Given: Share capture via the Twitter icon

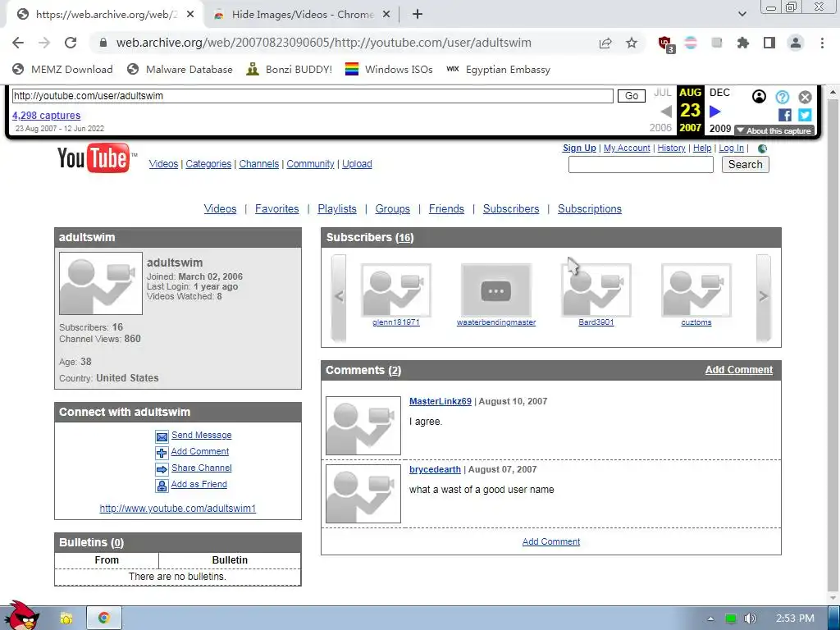Looking at the screenshot, I should click(x=805, y=115).
